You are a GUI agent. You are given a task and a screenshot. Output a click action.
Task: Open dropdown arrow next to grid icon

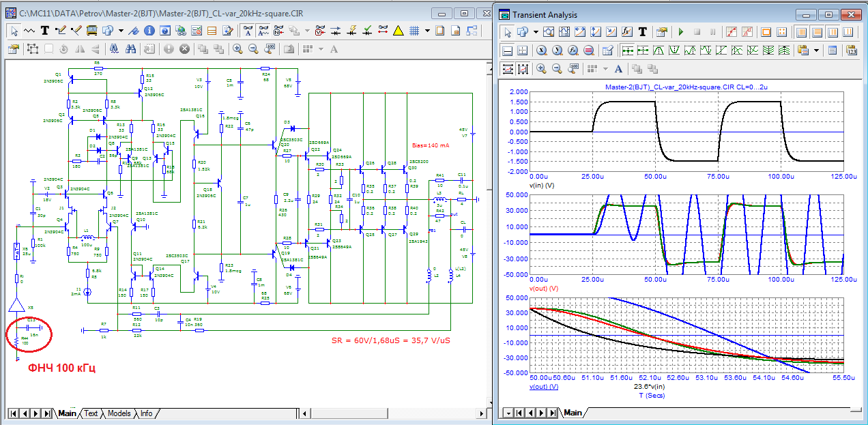(x=427, y=31)
